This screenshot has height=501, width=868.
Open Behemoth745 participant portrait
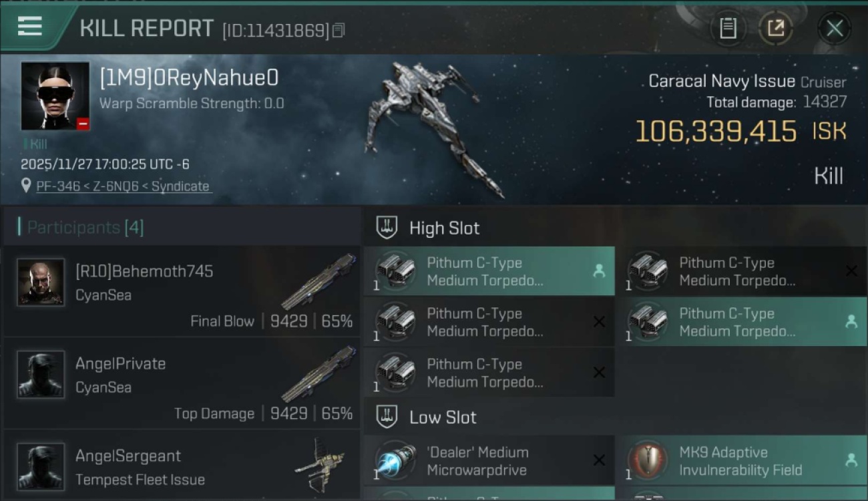click(x=41, y=282)
